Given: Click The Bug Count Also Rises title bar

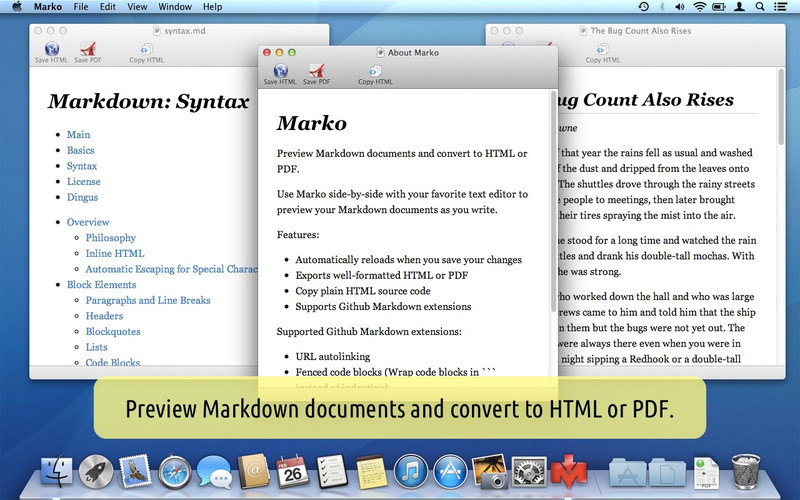Looking at the screenshot, I should point(641,31).
